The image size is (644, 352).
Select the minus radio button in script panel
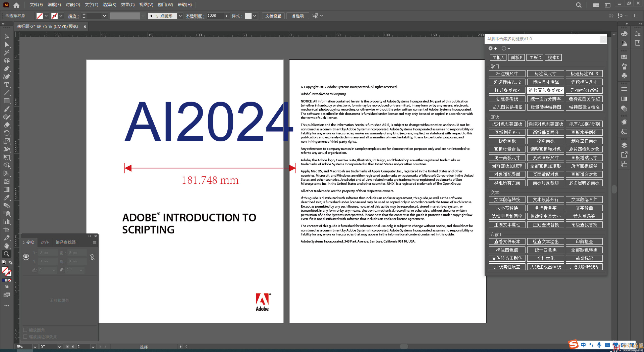[504, 48]
